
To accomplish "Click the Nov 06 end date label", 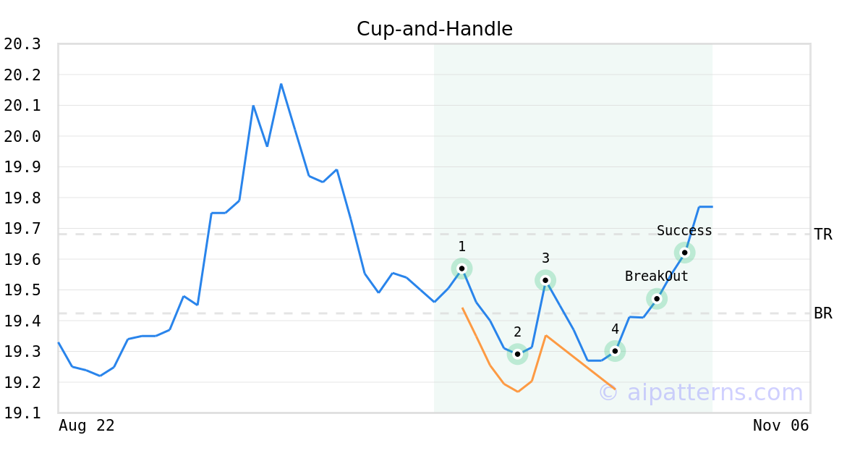I will 780,426.
